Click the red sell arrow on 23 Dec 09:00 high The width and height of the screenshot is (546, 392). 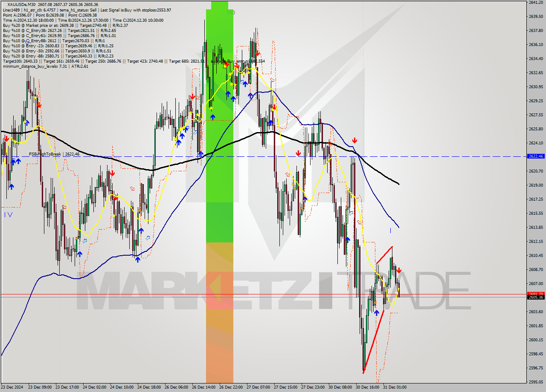pyautogui.click(x=38, y=104)
